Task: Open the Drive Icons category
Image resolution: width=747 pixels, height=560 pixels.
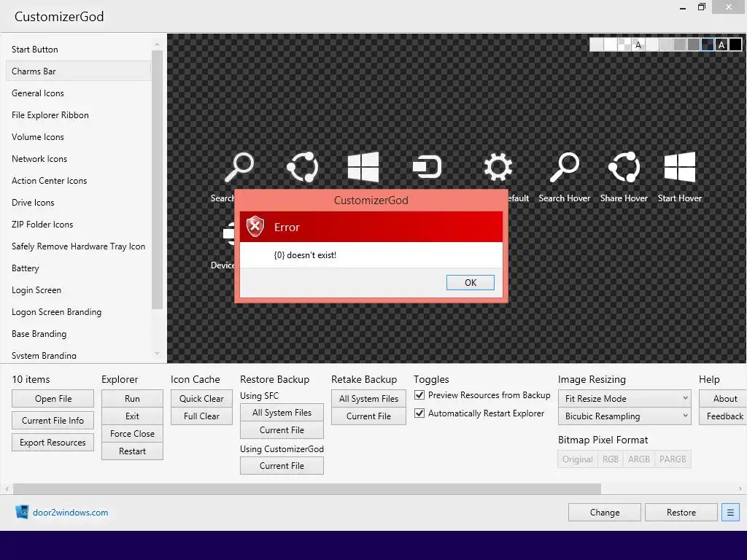Action: click(79, 203)
